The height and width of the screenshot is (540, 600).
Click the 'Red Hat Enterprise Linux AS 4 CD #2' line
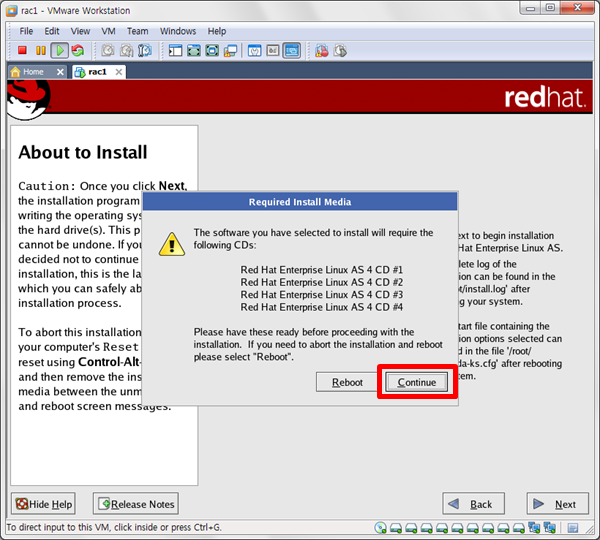pos(321,282)
